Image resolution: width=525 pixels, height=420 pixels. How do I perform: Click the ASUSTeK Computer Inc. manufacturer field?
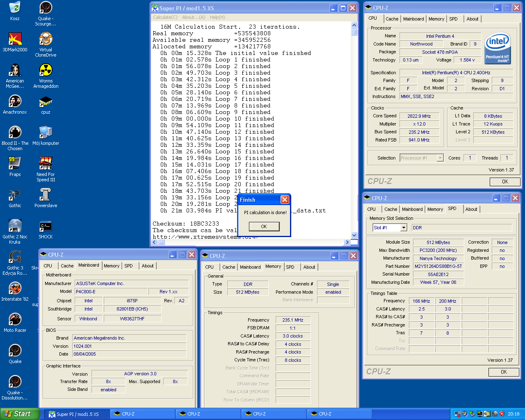pyautogui.click(x=132, y=283)
